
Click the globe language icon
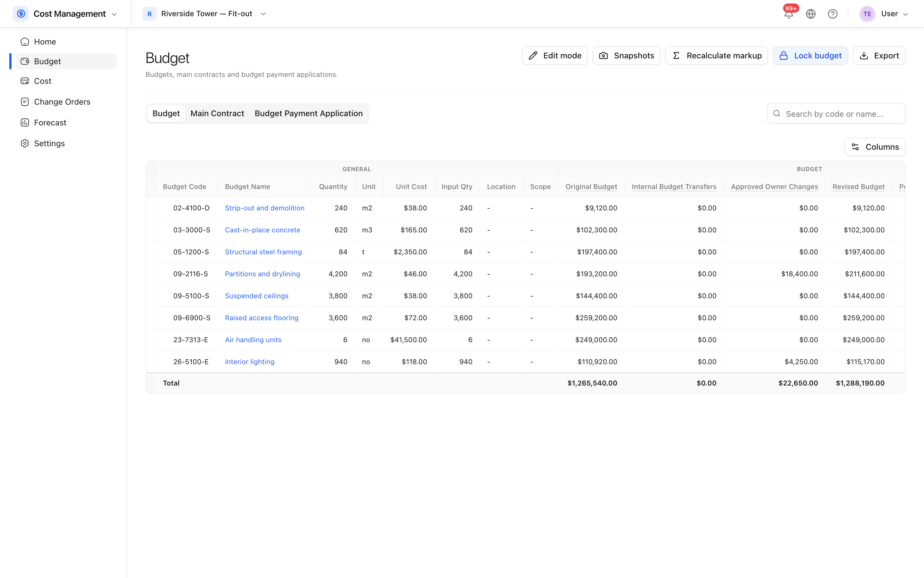(811, 14)
